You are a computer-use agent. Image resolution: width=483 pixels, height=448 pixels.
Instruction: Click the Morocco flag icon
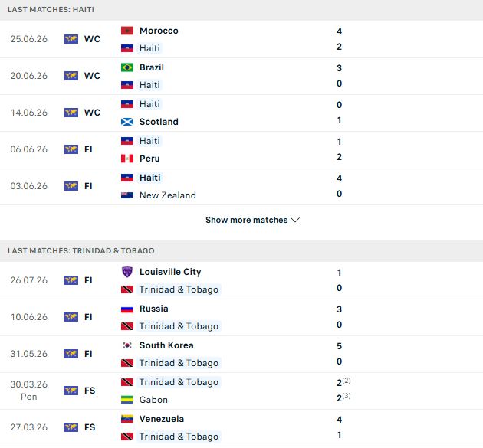[127, 31]
